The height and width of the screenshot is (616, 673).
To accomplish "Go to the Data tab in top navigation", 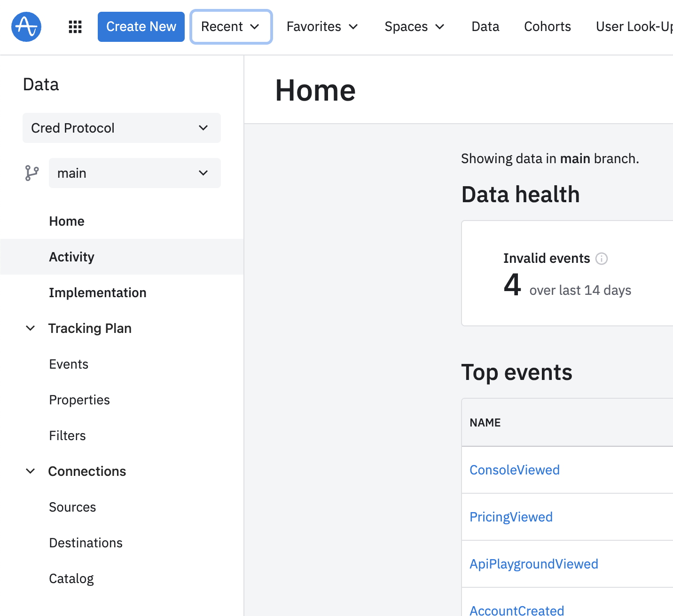I will tap(485, 27).
